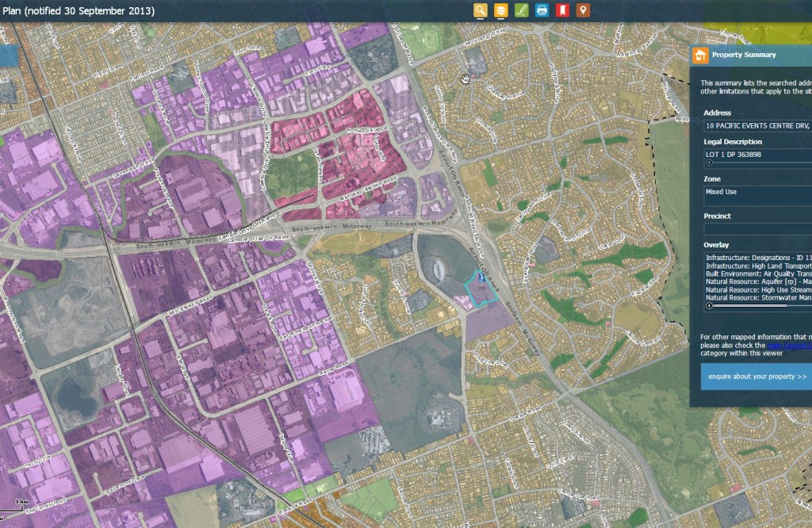
Task: Open the magnifier search tool
Action: [481, 10]
